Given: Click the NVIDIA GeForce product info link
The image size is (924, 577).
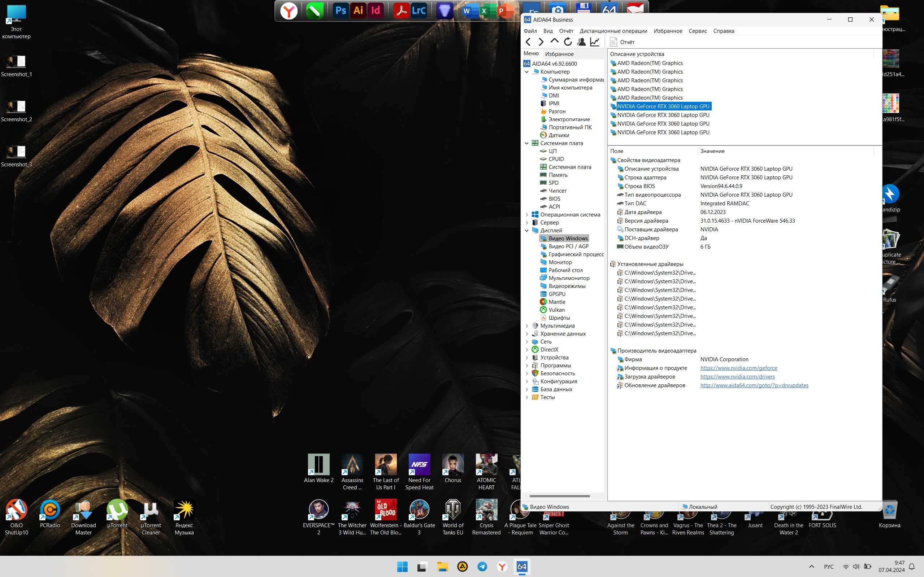Looking at the screenshot, I should click(x=738, y=368).
